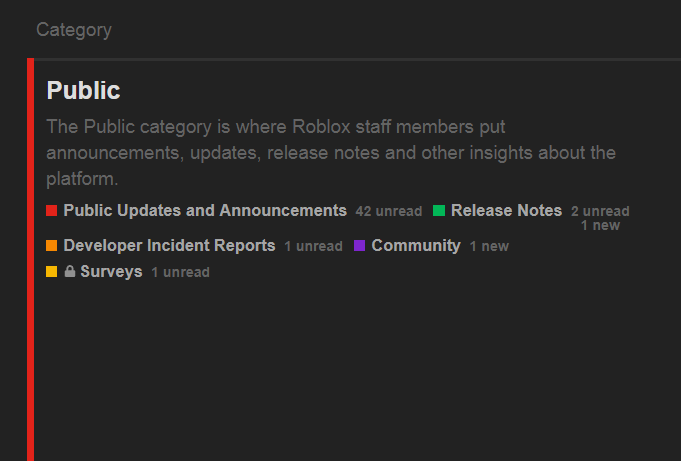View 2 unread Release Notes topics
681x461 pixels.
[x=600, y=212]
